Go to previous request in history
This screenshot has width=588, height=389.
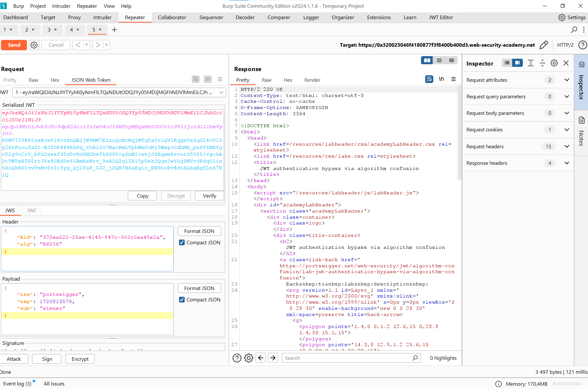pyautogui.click(x=78, y=45)
